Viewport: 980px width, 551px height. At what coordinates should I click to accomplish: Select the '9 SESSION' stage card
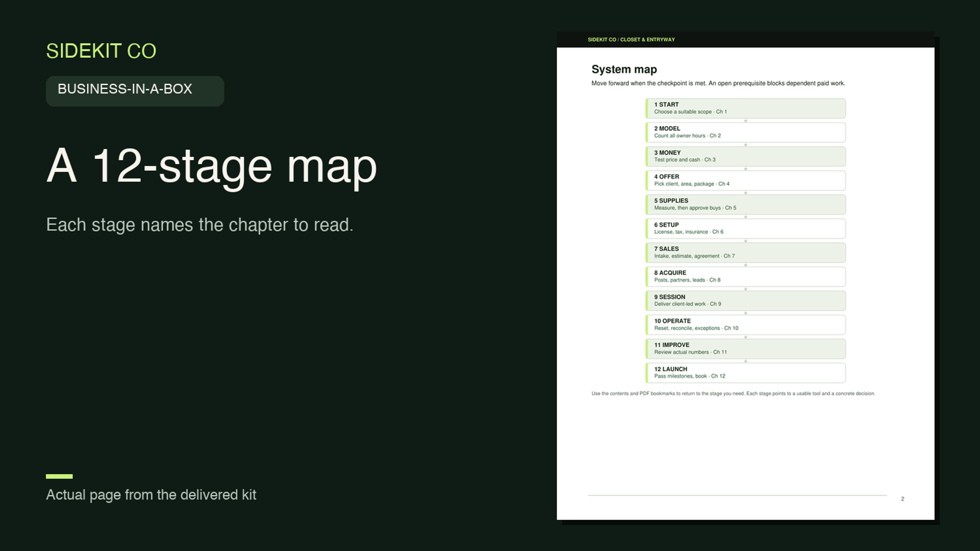[745, 301]
